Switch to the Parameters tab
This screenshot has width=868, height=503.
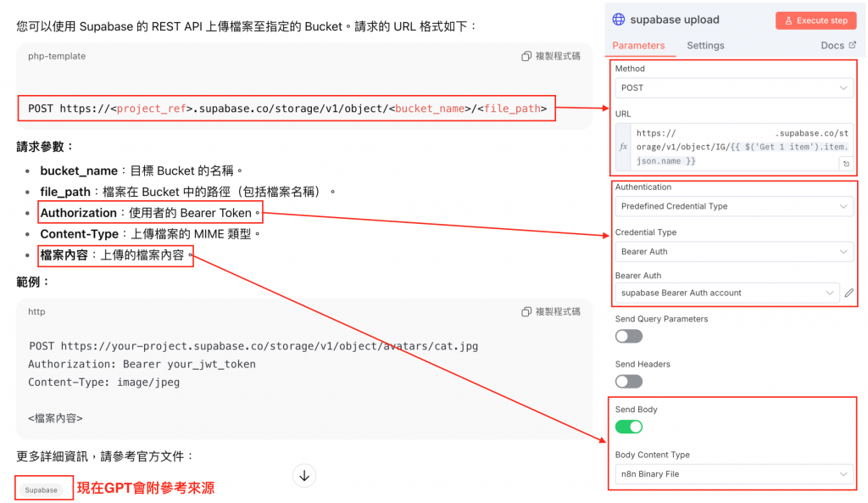pos(638,46)
